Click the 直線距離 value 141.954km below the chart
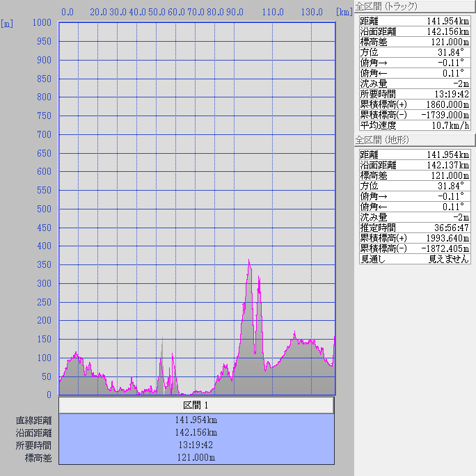 tap(196, 420)
